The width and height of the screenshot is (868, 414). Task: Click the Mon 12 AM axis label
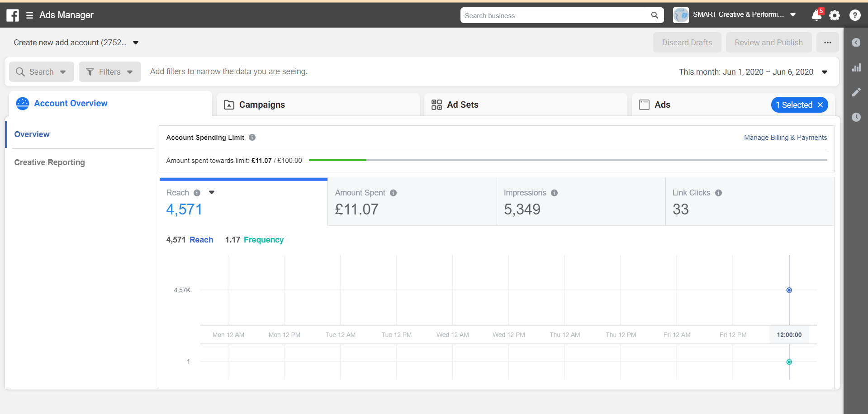[x=228, y=335]
